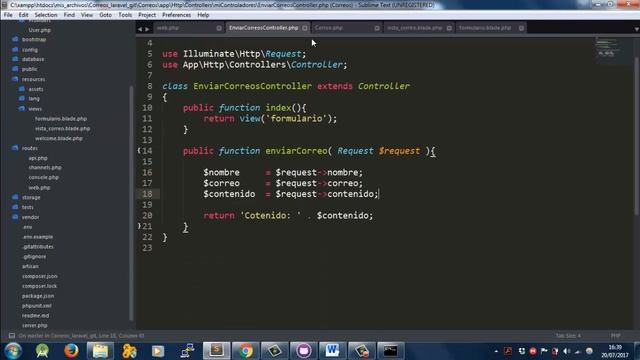The image size is (640, 360).
Task: Open the Edit menu
Action: click(x=23, y=15)
